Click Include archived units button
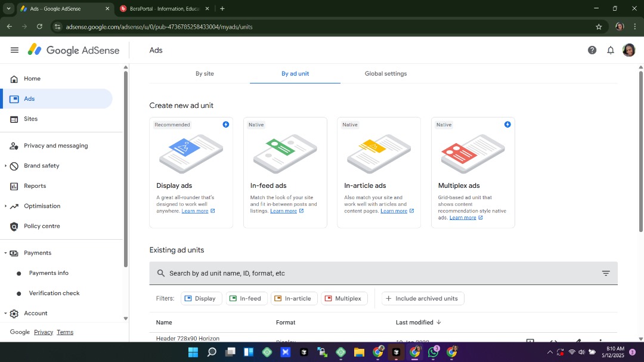Viewport: 644px width, 362px height. [423, 298]
